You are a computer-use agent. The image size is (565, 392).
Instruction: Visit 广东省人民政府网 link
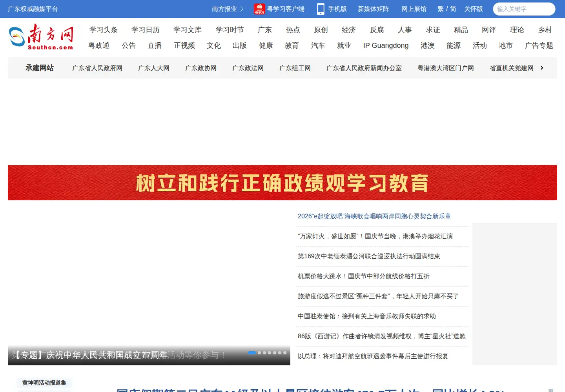tap(97, 68)
